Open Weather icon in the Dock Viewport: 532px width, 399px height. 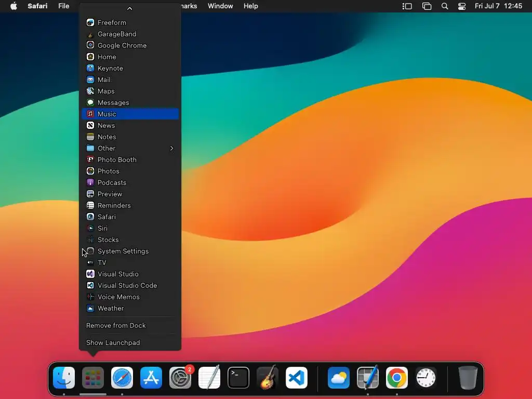[339, 378]
